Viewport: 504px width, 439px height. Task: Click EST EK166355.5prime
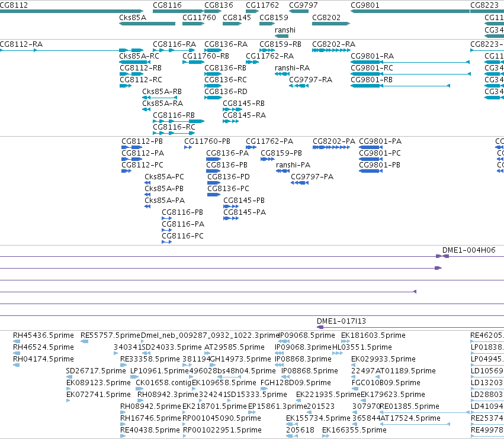point(354,430)
